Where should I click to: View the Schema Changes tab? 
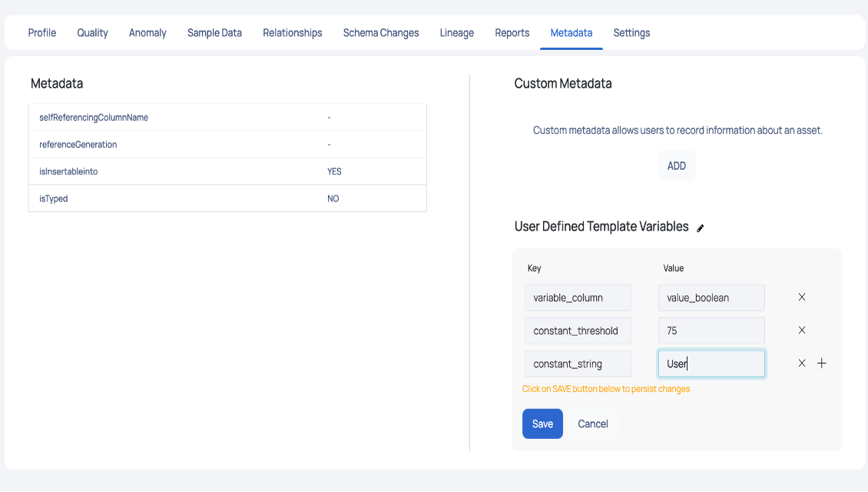point(381,32)
